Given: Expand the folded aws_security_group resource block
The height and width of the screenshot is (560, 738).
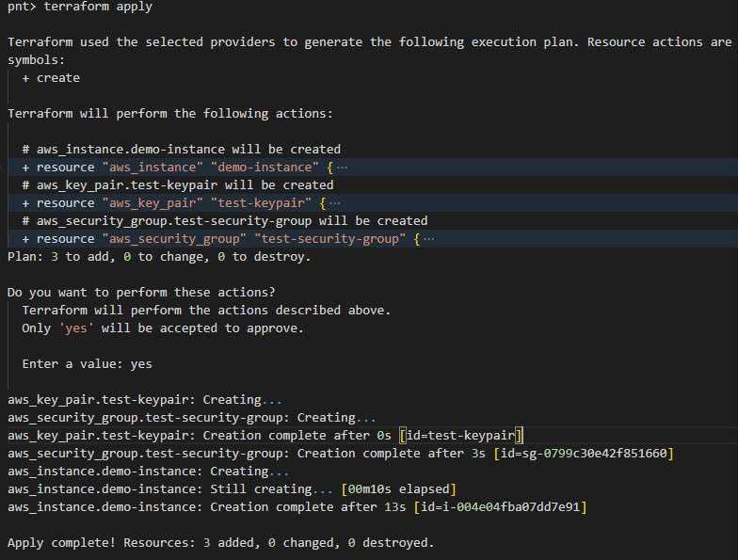Looking at the screenshot, I should coord(428,239).
